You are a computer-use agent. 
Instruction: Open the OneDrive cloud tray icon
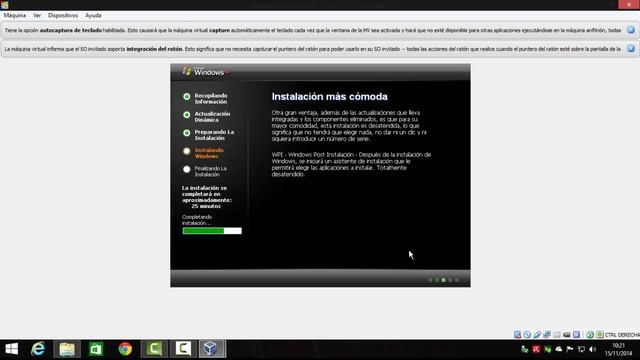(559, 349)
